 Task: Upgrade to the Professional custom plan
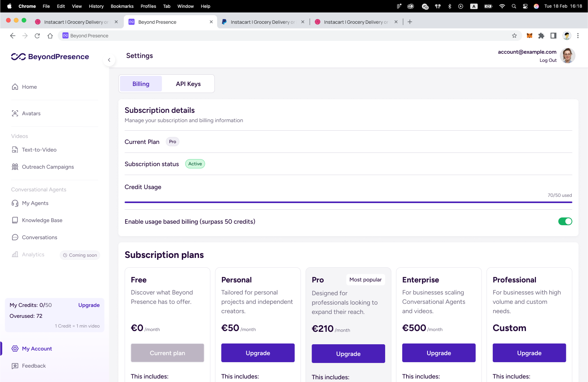(x=529, y=353)
